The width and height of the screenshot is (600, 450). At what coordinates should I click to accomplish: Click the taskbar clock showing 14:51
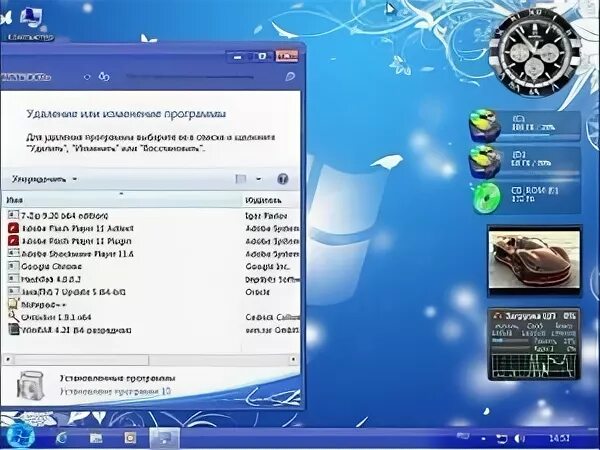pos(559,438)
